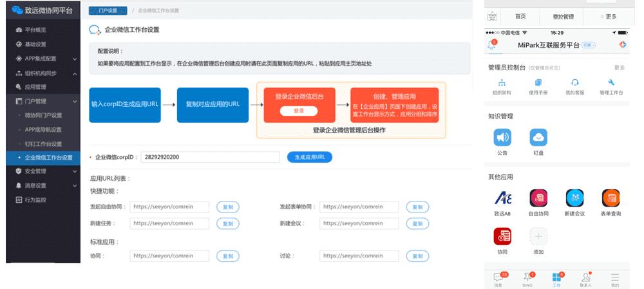Click the 生成应用URL button
This screenshot has height=289, width=644.
[x=309, y=157]
